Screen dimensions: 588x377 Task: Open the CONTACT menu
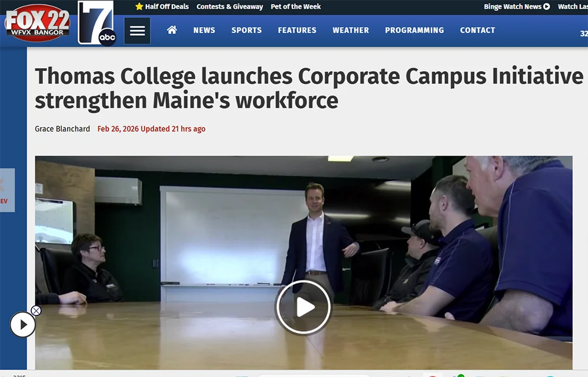click(477, 31)
